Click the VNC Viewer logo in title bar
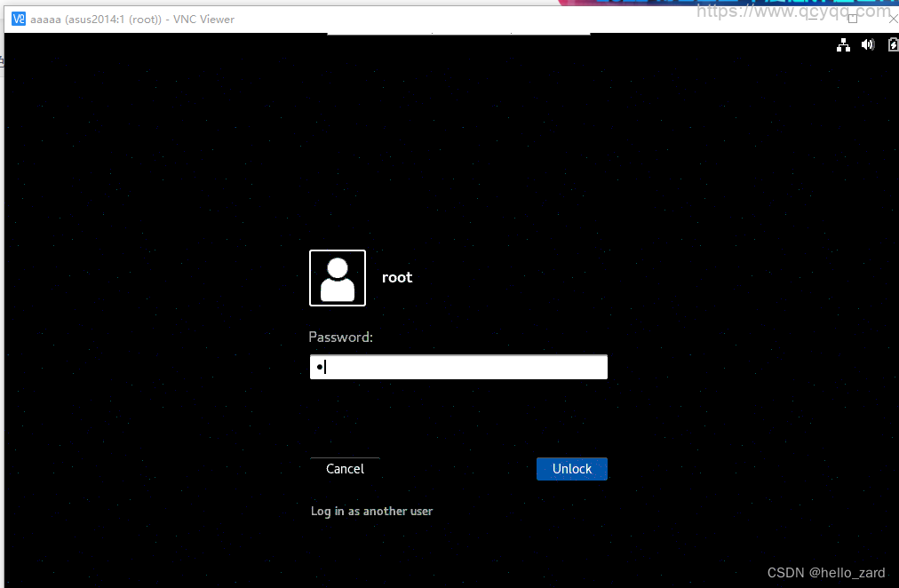Image resolution: width=899 pixels, height=588 pixels. (19, 20)
